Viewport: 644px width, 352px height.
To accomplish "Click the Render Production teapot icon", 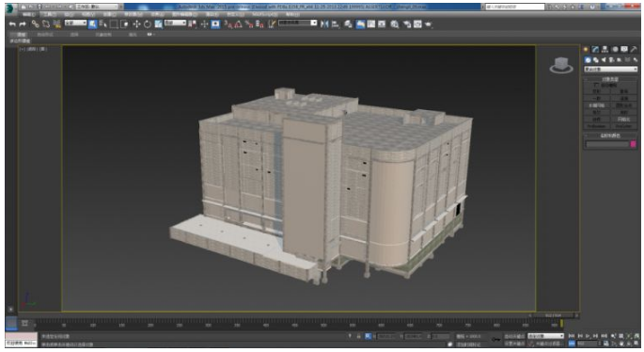I will click(428, 24).
